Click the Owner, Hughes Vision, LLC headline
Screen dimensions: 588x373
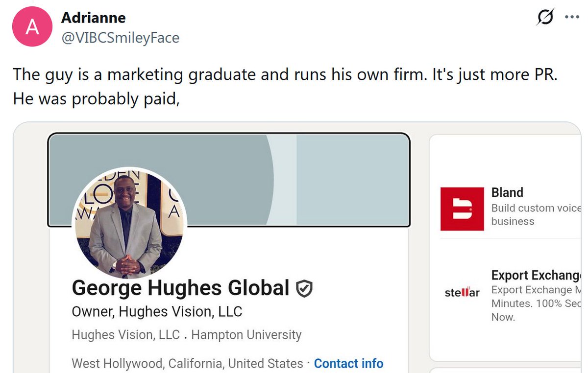point(157,312)
